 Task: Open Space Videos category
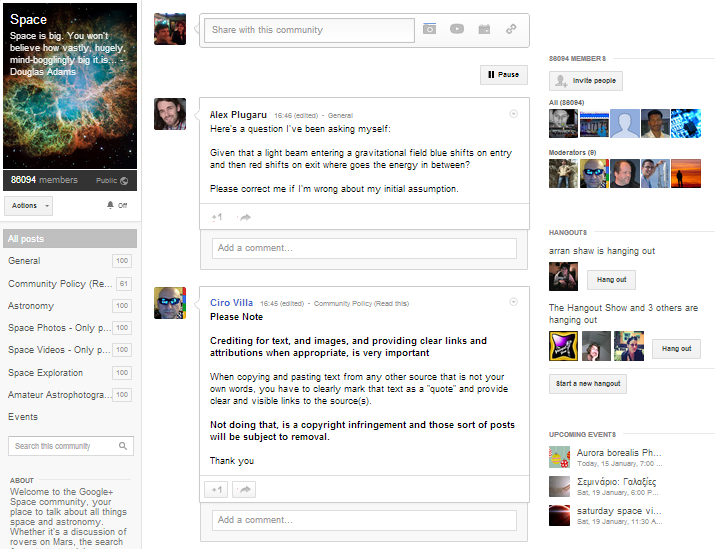pos(70,350)
